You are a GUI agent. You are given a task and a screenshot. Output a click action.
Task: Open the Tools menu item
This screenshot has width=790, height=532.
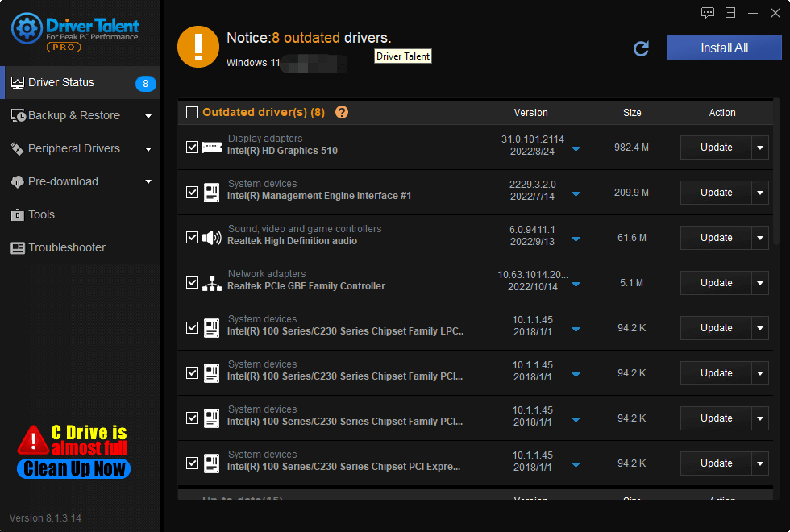tap(81, 215)
